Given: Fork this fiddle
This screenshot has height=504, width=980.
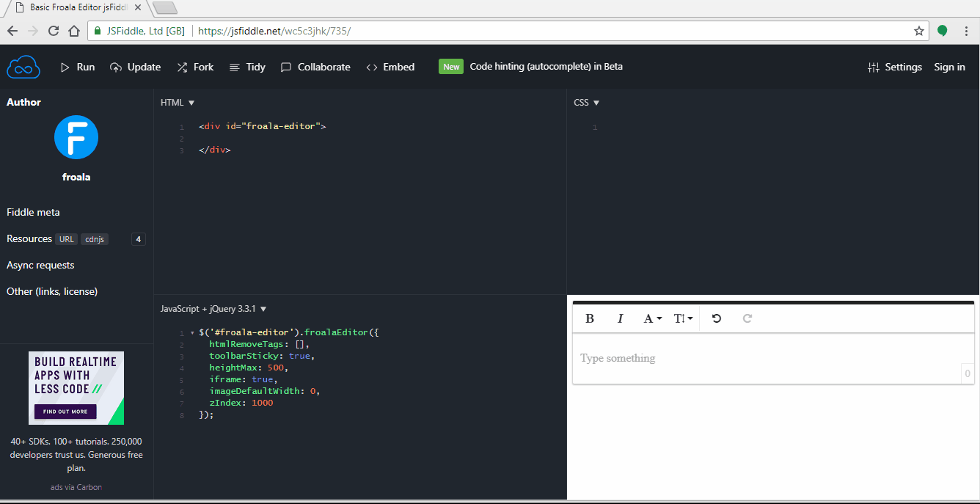Looking at the screenshot, I should pos(195,67).
